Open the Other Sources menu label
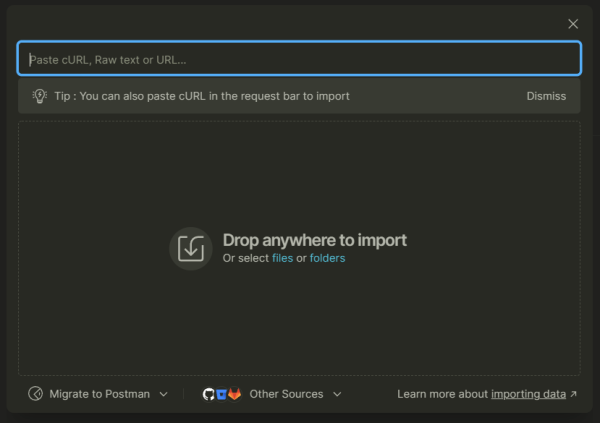600x423 pixels. [x=286, y=394]
